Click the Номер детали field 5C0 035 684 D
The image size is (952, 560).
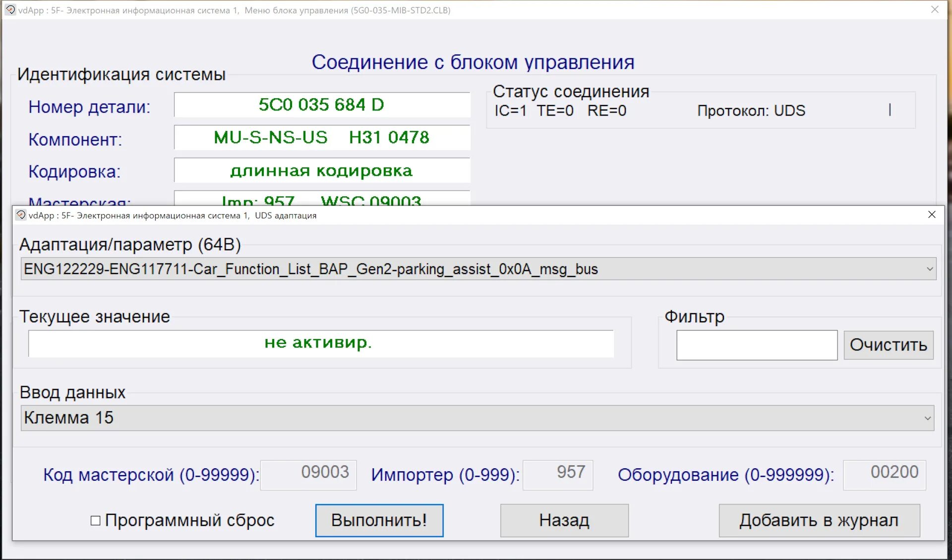pos(322,105)
